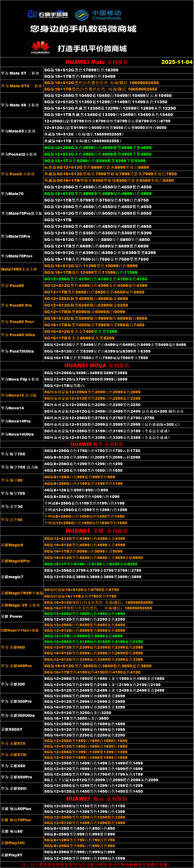Click the 荣耀X60GT model cell
The width and height of the screenshot is (194, 868).
[12, 729]
